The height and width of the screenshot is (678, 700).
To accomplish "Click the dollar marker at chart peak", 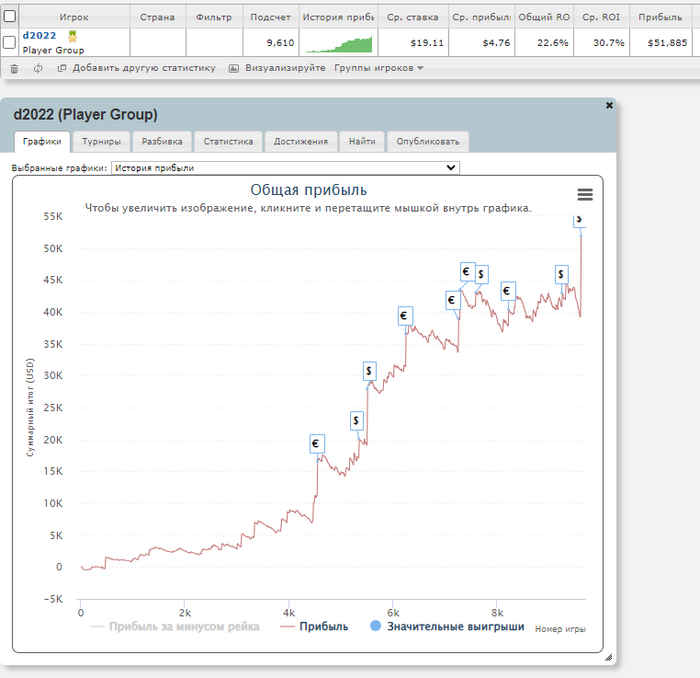I will coord(579,220).
